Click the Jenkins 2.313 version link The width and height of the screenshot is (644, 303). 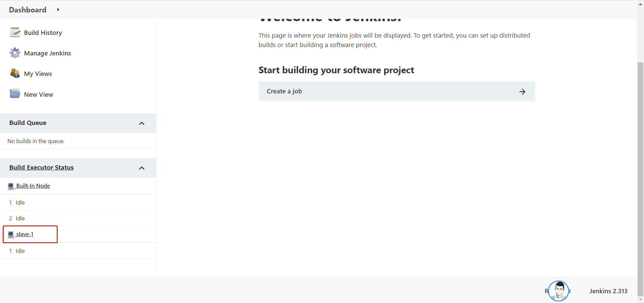[608, 291]
